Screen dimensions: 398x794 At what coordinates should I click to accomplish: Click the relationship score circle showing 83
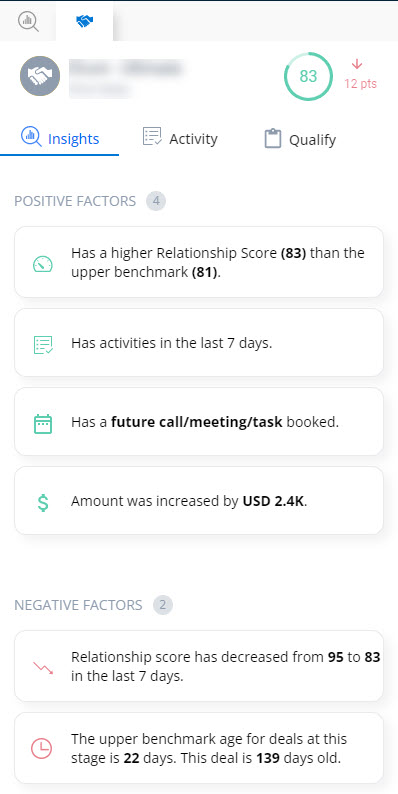(x=308, y=76)
